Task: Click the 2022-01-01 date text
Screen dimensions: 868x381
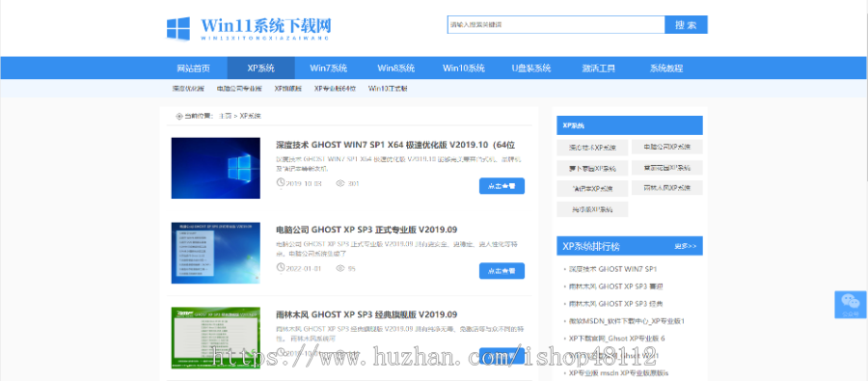Action: 304,269
